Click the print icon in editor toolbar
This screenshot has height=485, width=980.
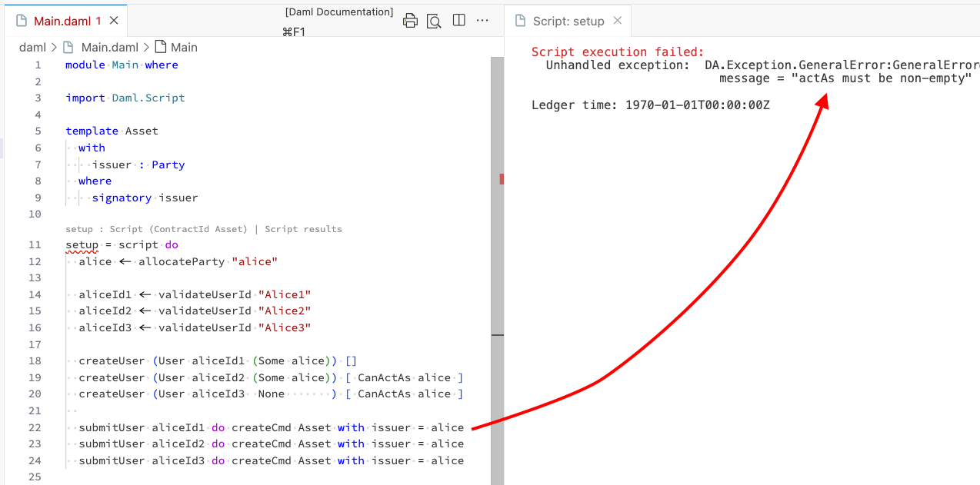411,21
